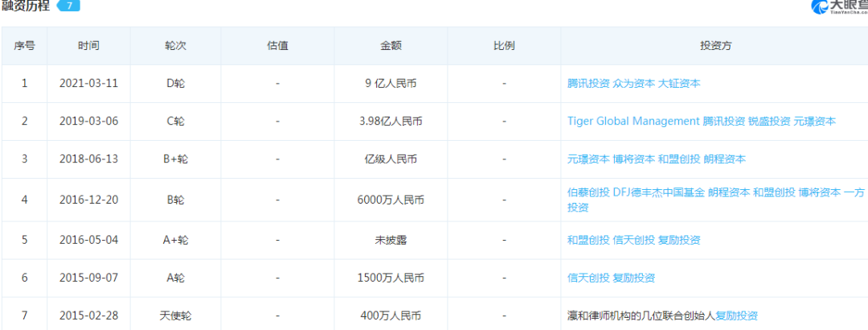
Task: Click the 时间 column header
Action: tap(88, 46)
